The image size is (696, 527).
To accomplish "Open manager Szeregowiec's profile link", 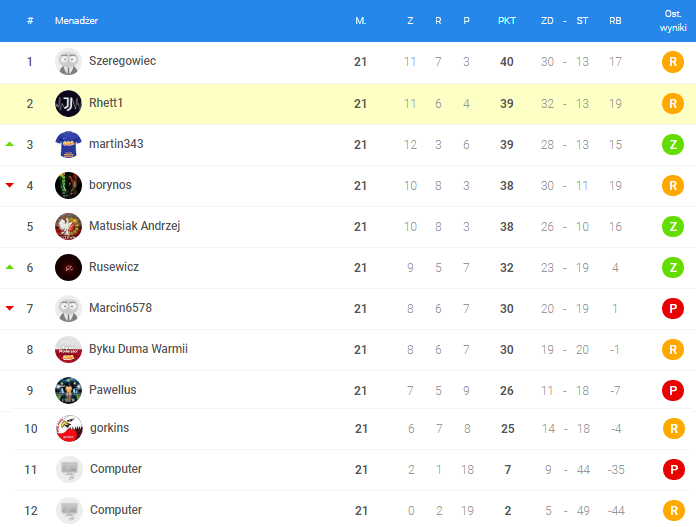I will point(122,61).
